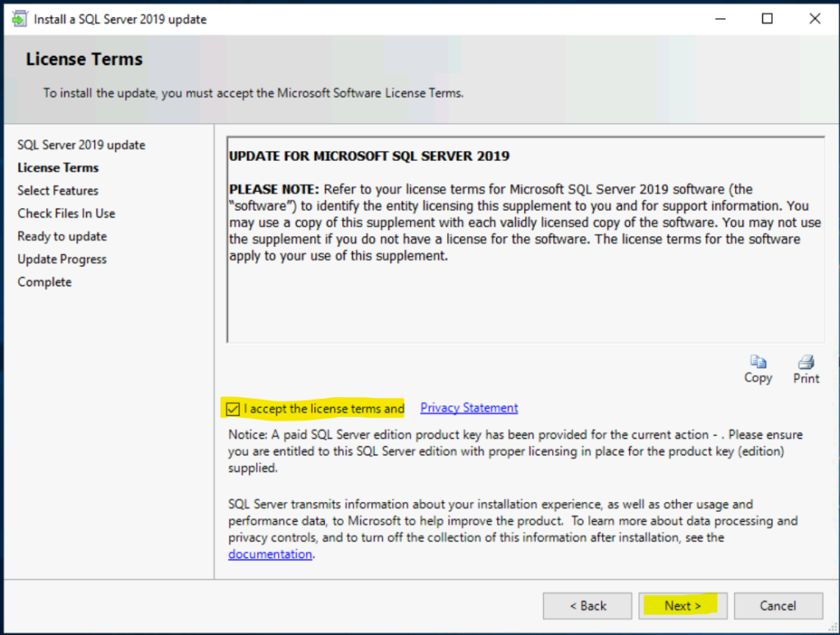This screenshot has height=635, width=840.
Task: Minimize the installer window
Action: 719,19
